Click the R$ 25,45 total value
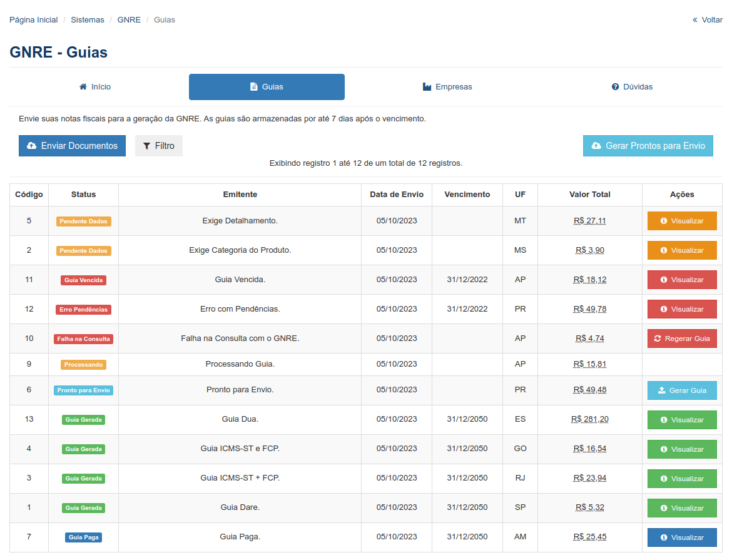The width and height of the screenshot is (732, 560). [x=589, y=537]
